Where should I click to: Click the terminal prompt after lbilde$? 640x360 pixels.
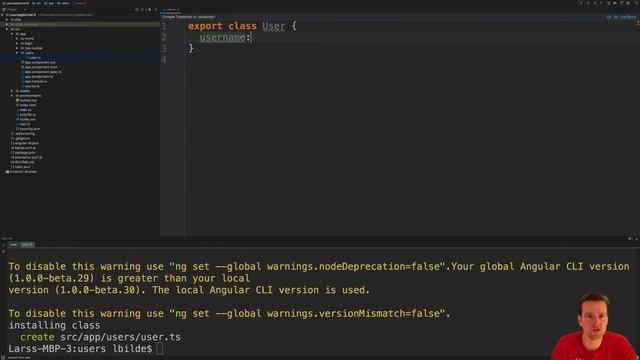click(160, 349)
